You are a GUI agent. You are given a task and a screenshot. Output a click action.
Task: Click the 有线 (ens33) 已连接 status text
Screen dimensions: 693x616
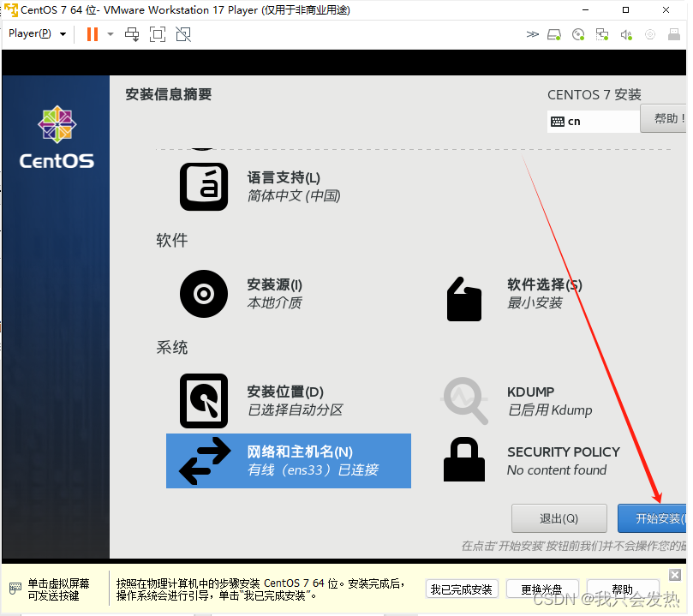tap(313, 469)
